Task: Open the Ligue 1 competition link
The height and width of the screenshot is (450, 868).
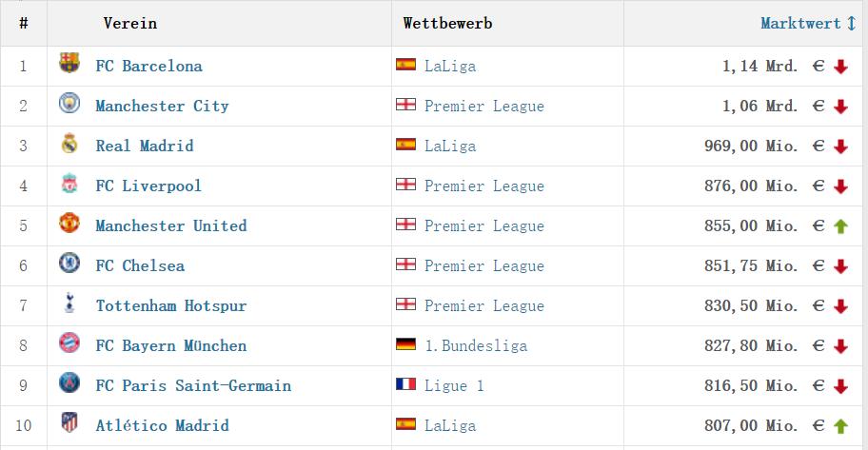Action: point(454,386)
